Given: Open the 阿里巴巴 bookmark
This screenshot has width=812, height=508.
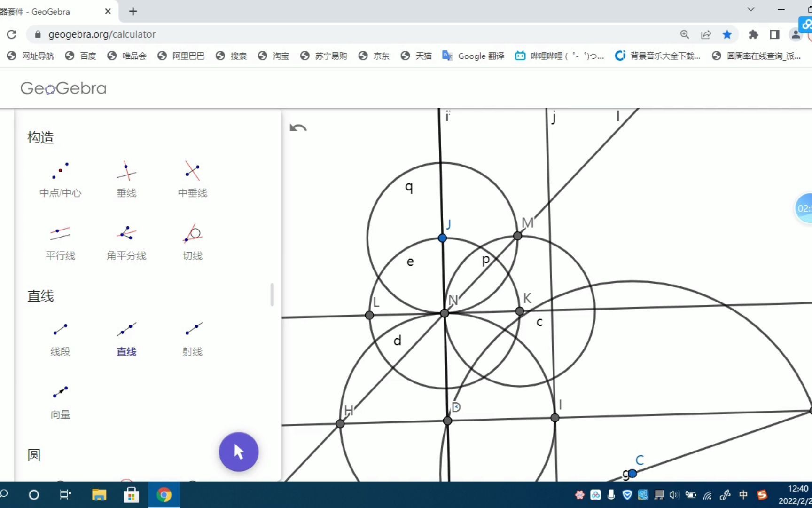Looking at the screenshot, I should pos(181,56).
